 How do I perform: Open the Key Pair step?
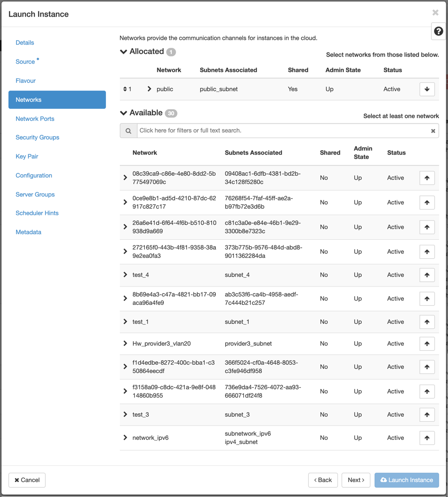27,156
